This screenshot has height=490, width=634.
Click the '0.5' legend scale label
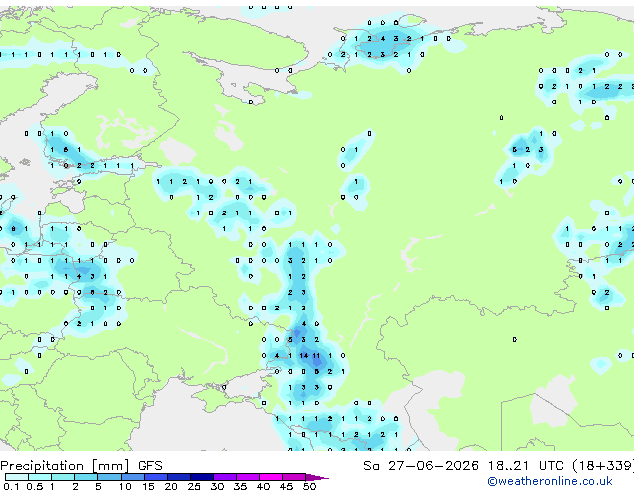coord(35,486)
